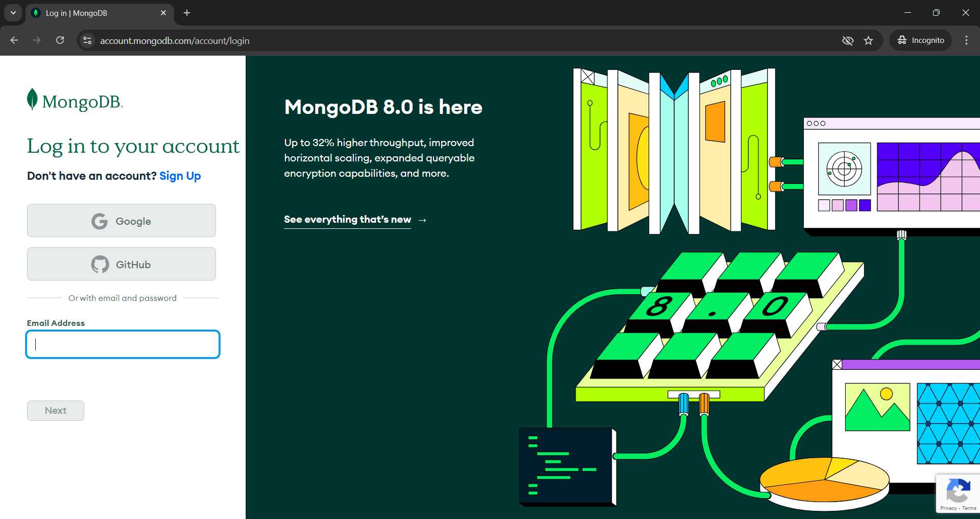This screenshot has height=519, width=980.
Task: Open the site information icon in address bar
Action: point(87,40)
